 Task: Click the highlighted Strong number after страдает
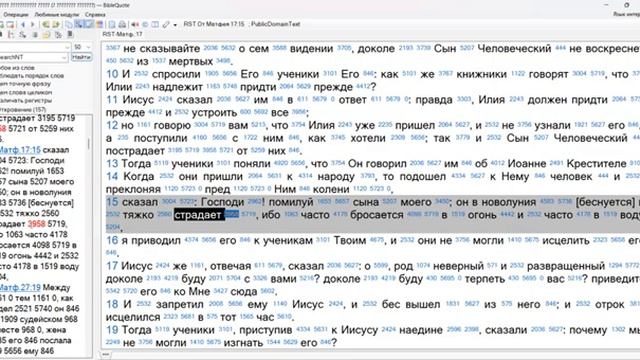(231, 214)
